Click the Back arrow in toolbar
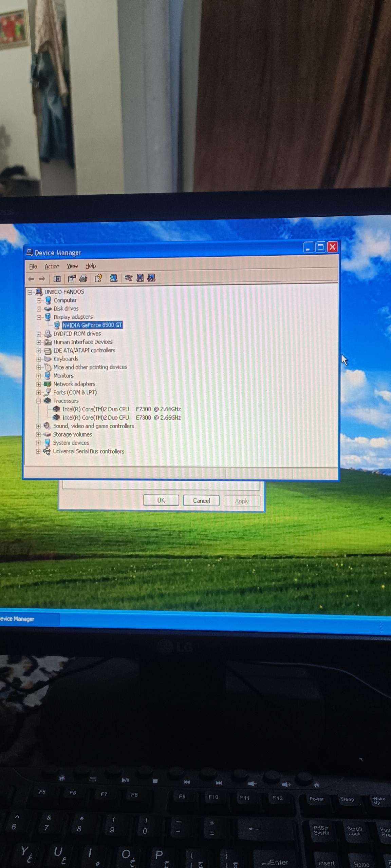Screen dimensions: 391x868 [31, 279]
